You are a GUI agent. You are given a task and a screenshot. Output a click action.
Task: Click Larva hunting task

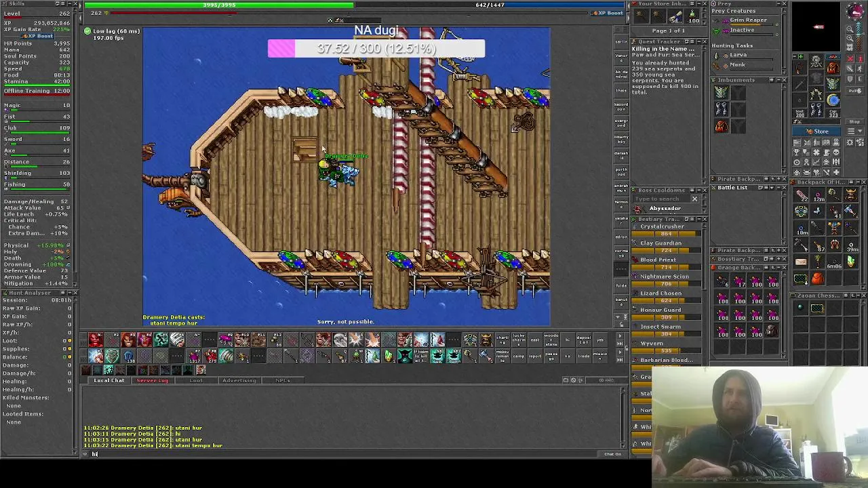click(738, 55)
